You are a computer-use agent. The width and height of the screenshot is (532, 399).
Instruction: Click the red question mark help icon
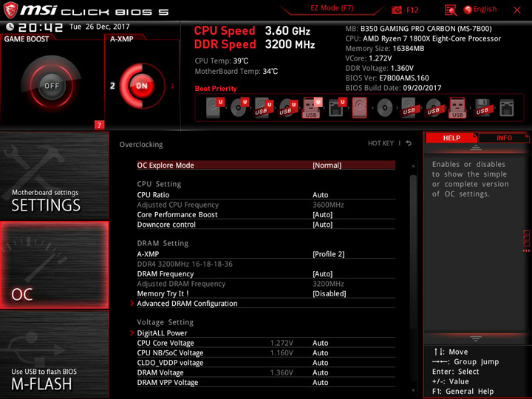(99, 125)
